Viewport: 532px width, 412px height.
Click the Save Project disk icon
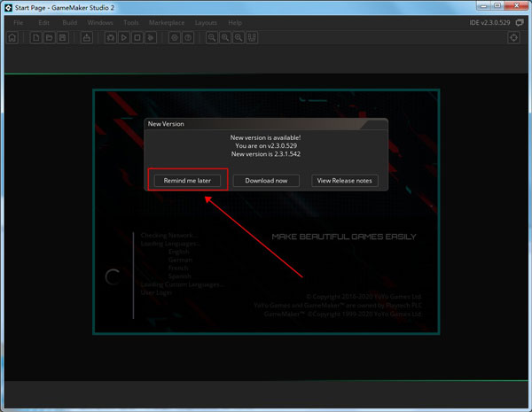point(63,38)
